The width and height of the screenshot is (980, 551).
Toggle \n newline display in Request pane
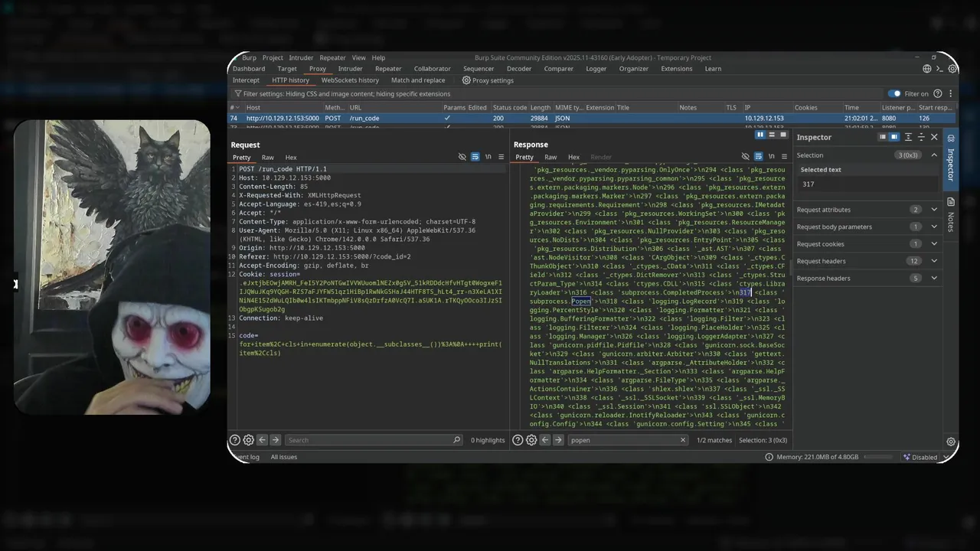[x=488, y=157]
